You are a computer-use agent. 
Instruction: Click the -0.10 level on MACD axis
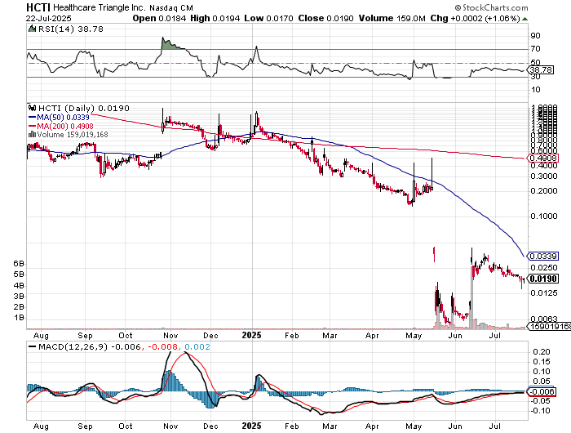click(540, 411)
